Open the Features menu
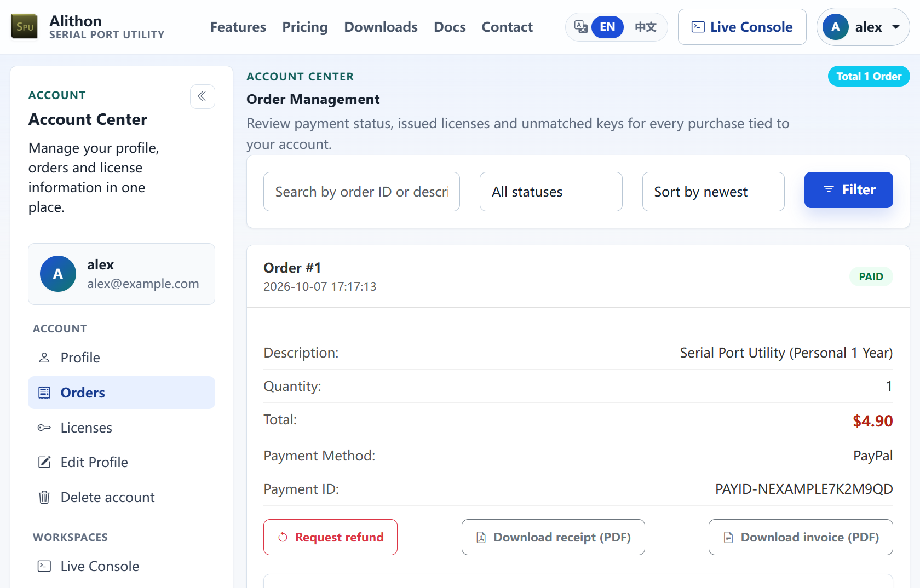The width and height of the screenshot is (920, 588). click(238, 27)
